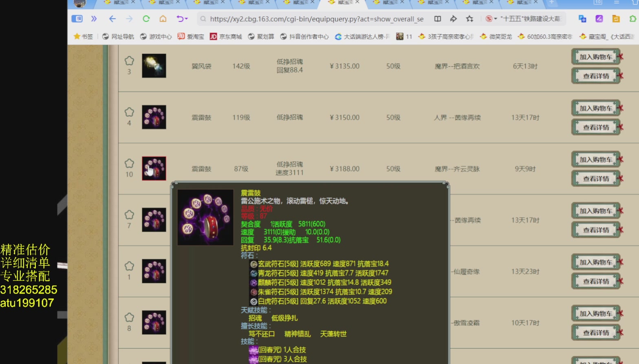Open the orange folder extension icon
The height and width of the screenshot is (364, 639).
tap(616, 19)
